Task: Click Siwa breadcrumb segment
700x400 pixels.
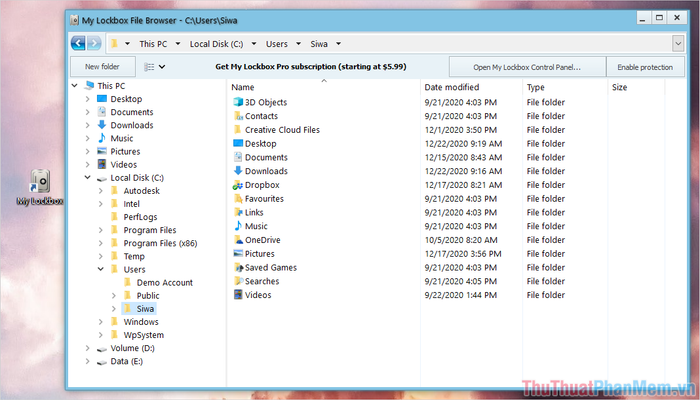Action: (319, 44)
